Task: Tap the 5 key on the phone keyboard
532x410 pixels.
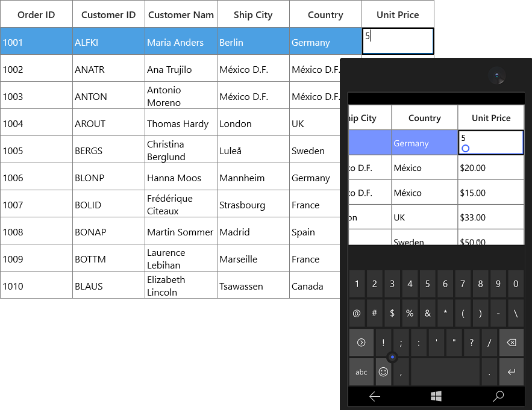Action: pos(428,284)
